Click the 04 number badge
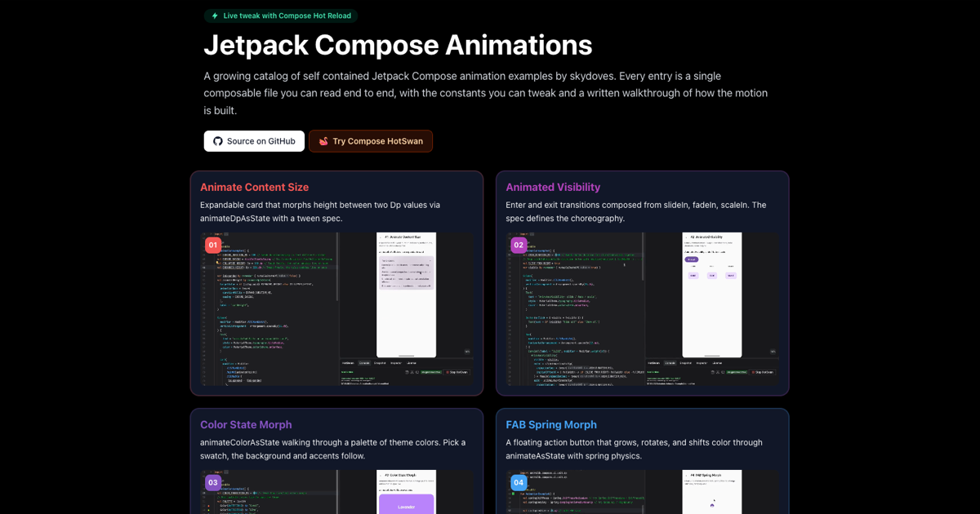 tap(519, 482)
